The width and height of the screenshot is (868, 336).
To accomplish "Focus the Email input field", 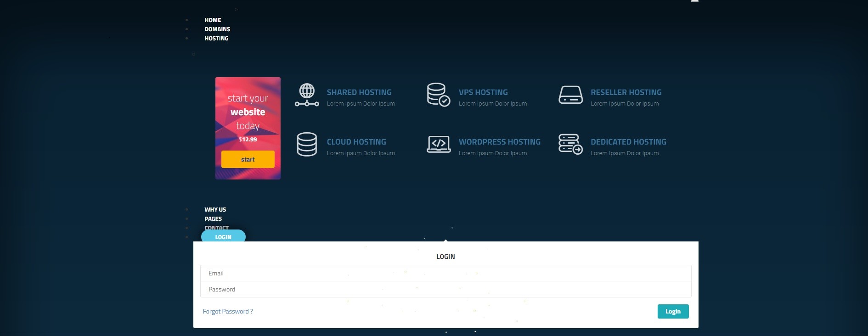I will [445, 273].
